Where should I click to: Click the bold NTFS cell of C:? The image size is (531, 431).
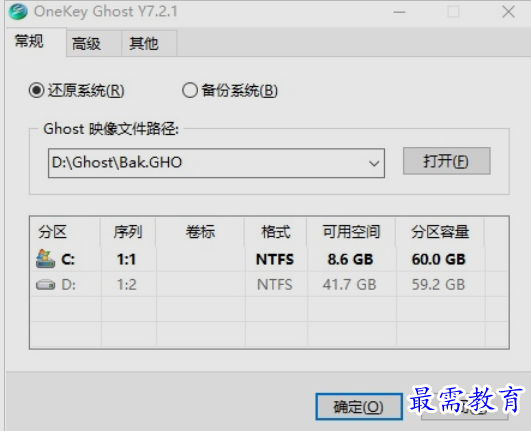275,260
